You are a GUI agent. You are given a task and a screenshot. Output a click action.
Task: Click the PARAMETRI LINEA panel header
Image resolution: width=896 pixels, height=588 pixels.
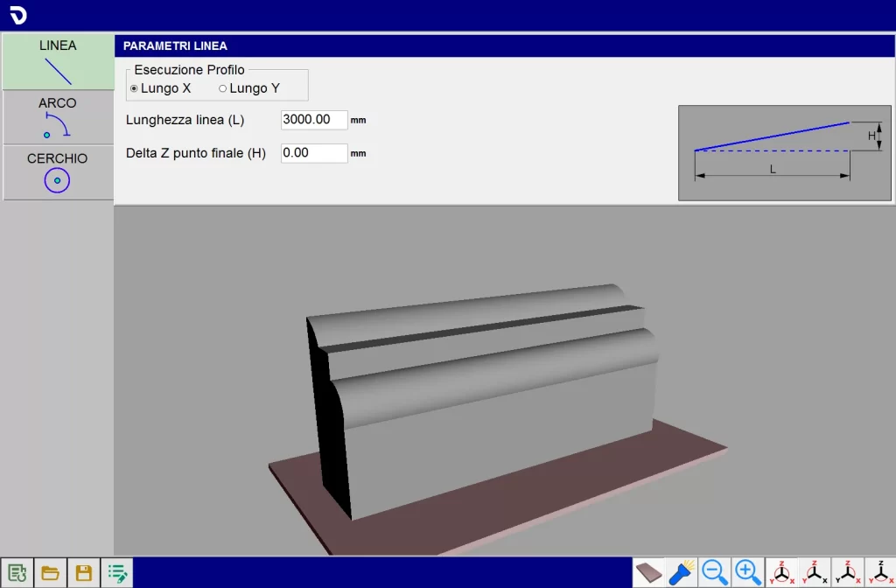click(x=505, y=45)
